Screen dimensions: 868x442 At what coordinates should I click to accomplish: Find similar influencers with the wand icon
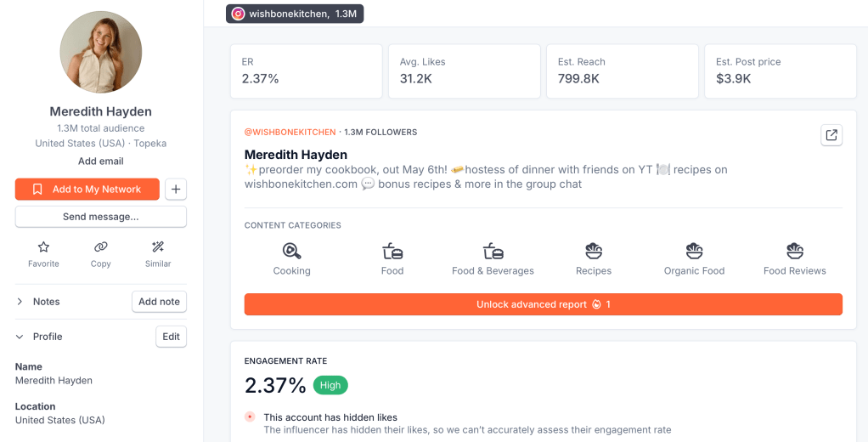point(158,247)
